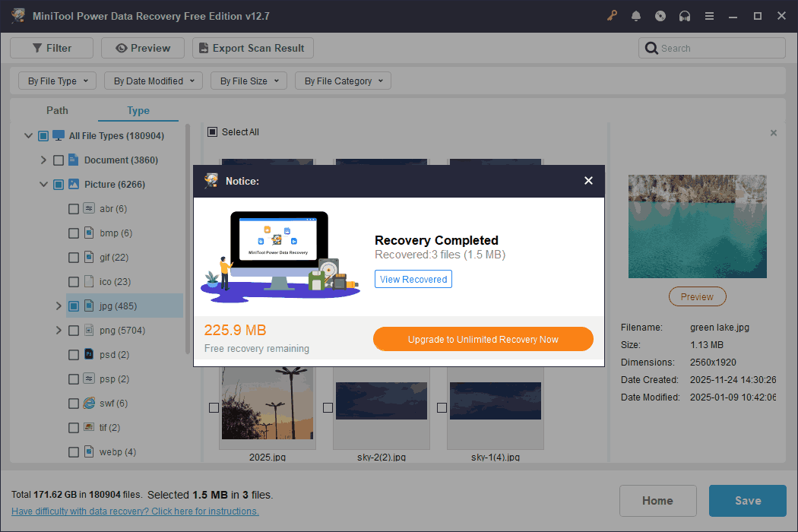Toggle the Select All checkbox
Viewport: 798px width, 532px height.
(x=213, y=132)
